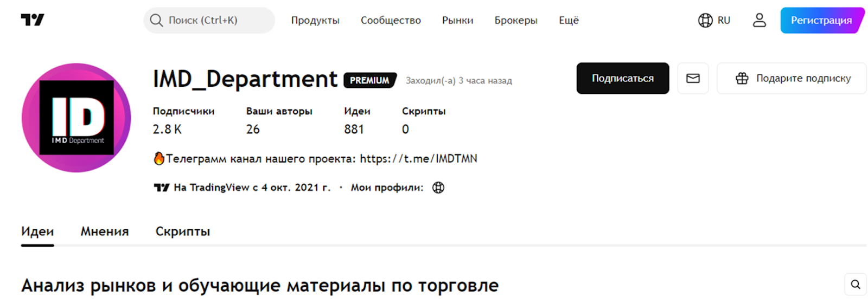The image size is (868, 303).
Task: Open the Рынки menu
Action: click(x=457, y=21)
